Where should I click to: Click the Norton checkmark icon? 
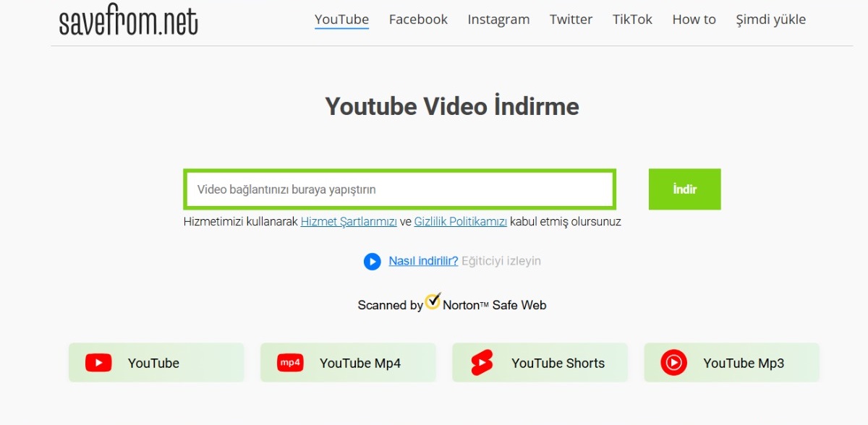click(x=433, y=301)
